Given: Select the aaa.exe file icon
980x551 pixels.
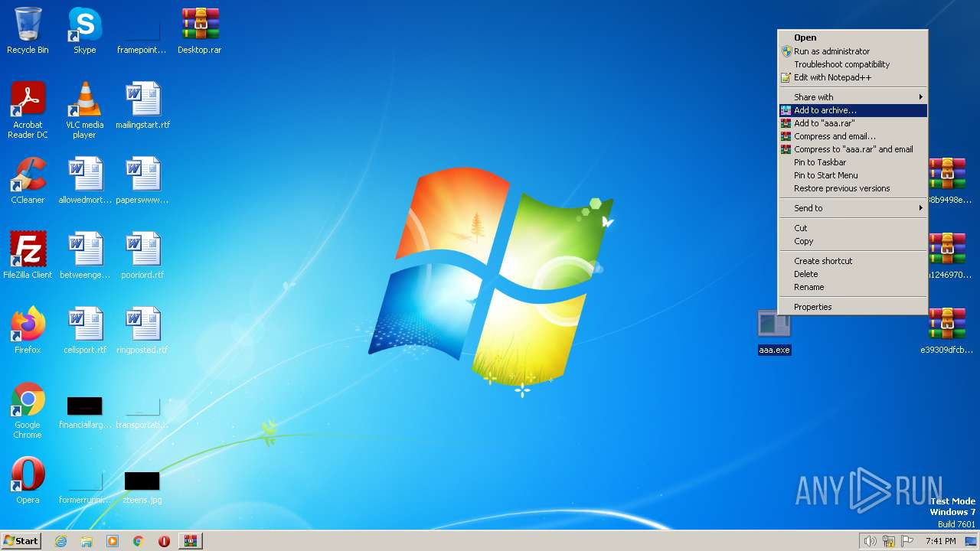Looking at the screenshot, I should pos(774,332).
